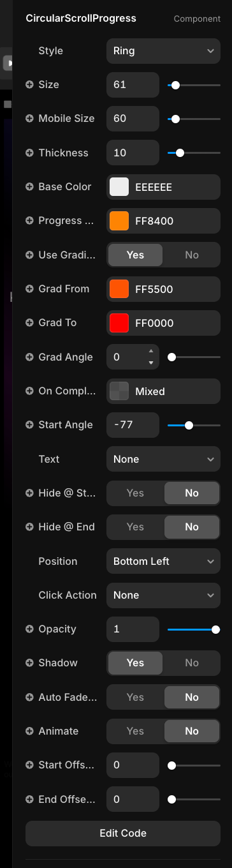Click the plus icon next to Grad From
The width and height of the screenshot is (232, 868).
click(x=29, y=289)
